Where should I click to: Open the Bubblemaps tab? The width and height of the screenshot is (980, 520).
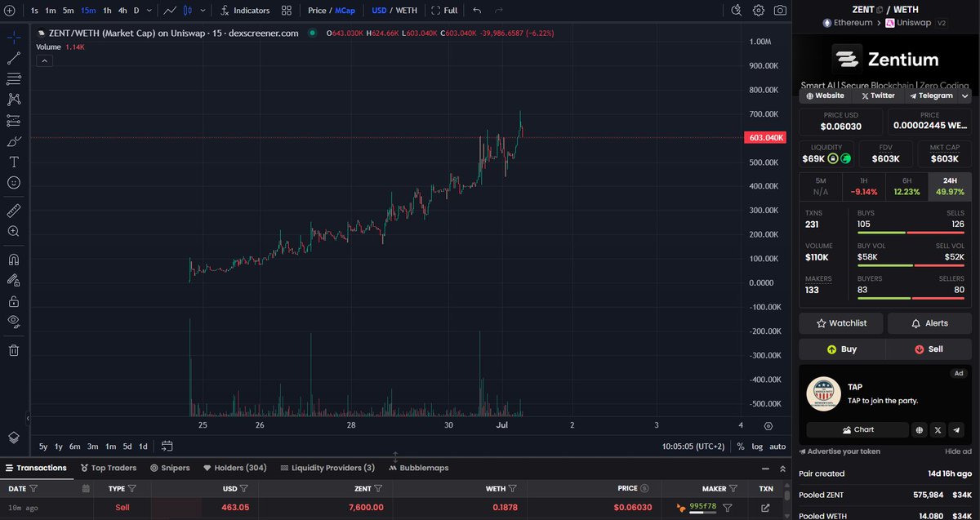pos(419,468)
